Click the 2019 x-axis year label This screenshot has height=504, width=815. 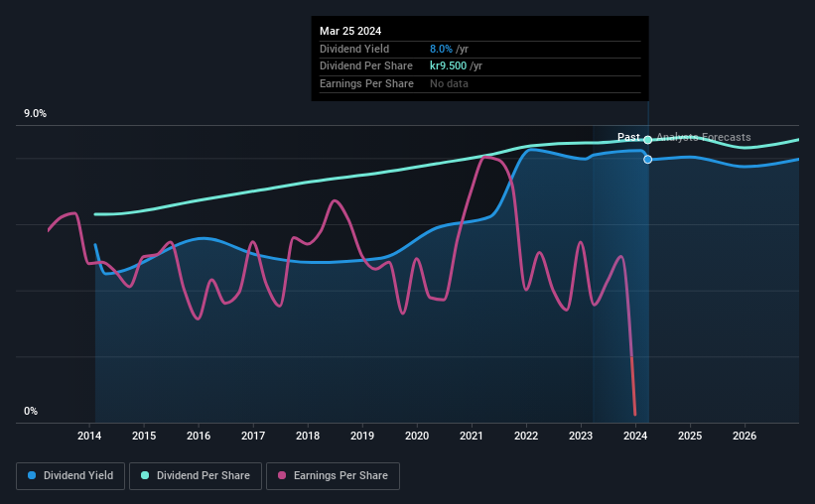click(362, 436)
